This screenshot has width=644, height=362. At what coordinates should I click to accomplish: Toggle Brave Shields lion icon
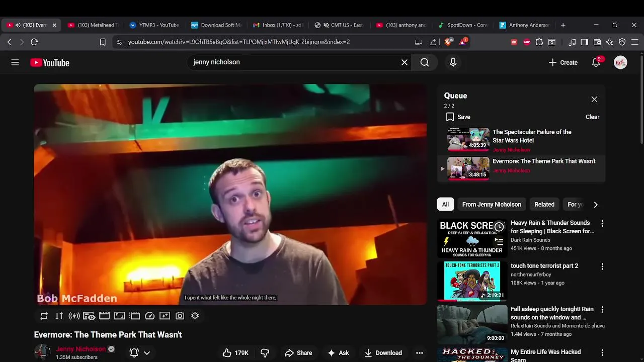click(x=448, y=42)
